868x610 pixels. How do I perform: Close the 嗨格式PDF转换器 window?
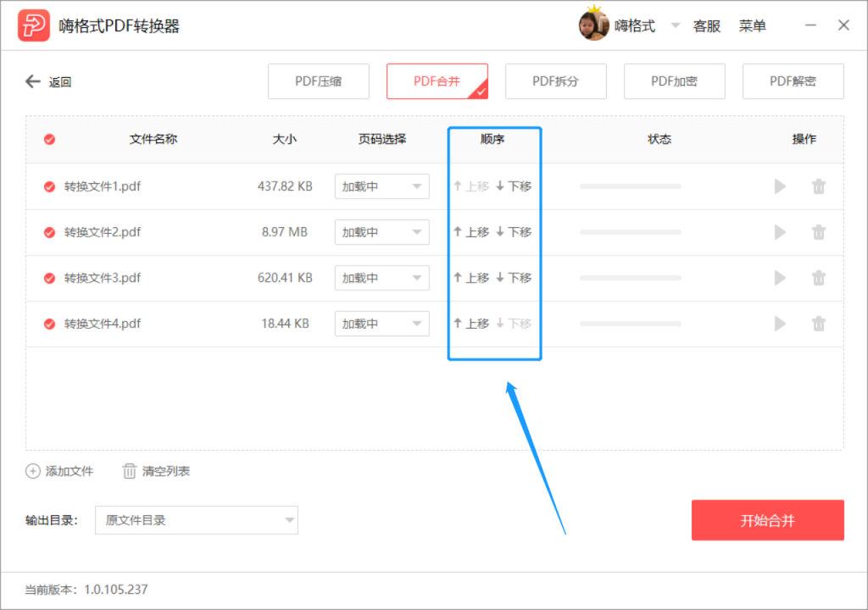(x=843, y=25)
